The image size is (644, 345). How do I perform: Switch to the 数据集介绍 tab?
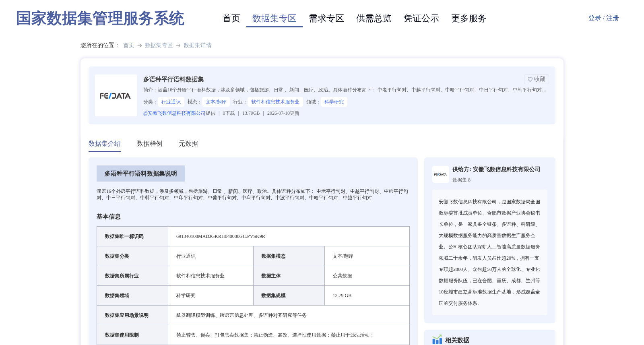coord(105,144)
